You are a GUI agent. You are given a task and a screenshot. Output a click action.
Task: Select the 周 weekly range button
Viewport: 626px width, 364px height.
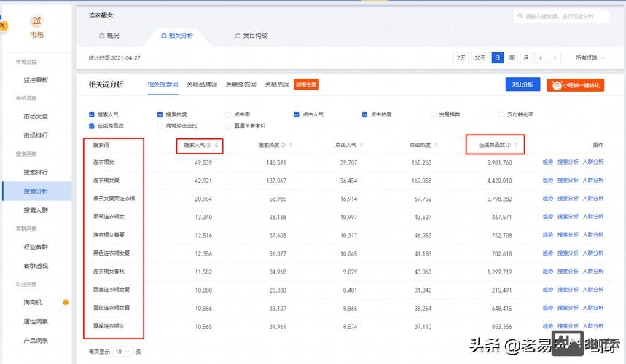pyautogui.click(x=512, y=58)
